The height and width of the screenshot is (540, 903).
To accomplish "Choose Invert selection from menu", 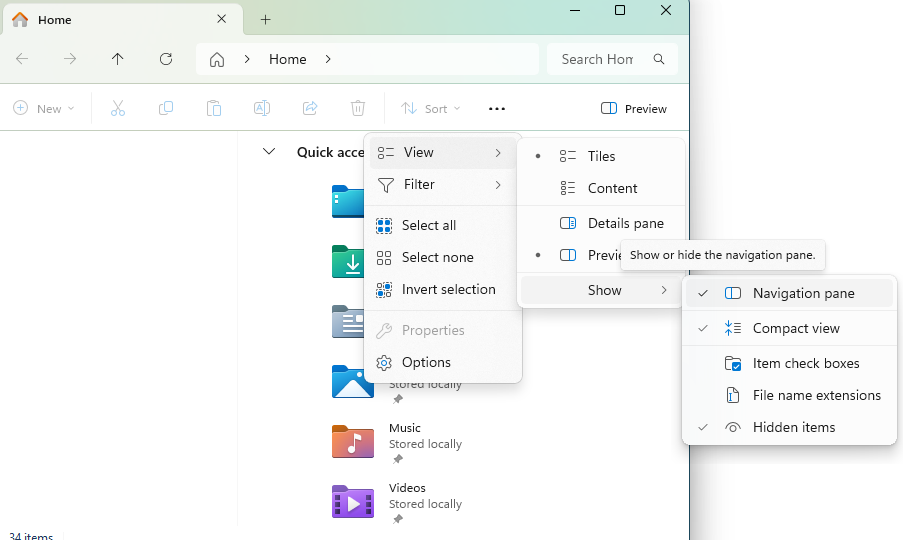I will coord(442,290).
